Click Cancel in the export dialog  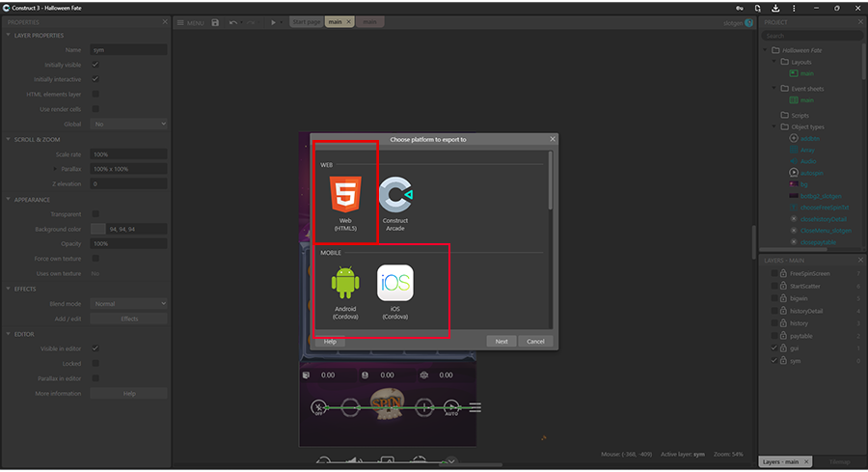pos(535,341)
